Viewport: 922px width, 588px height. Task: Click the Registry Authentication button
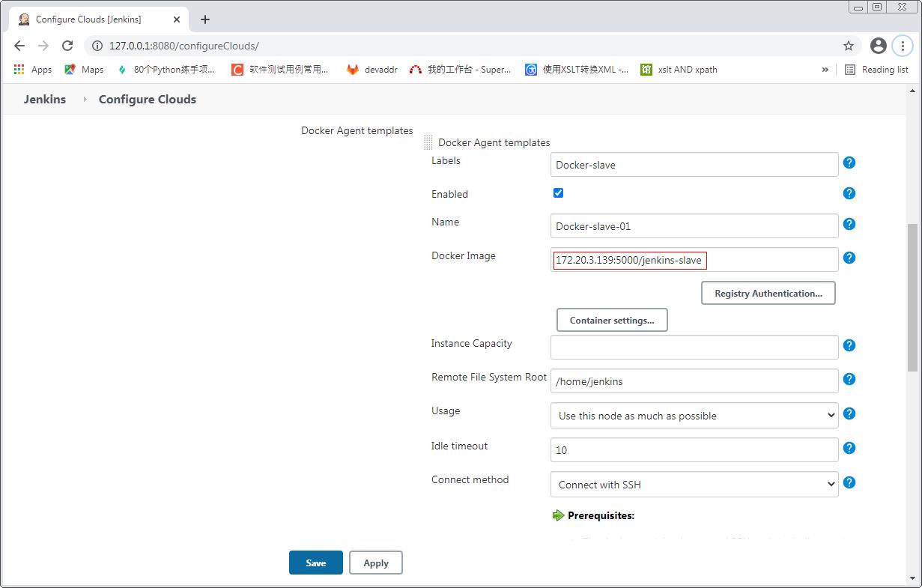point(768,293)
